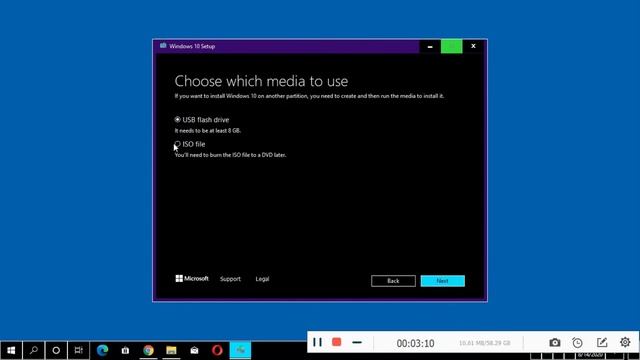
Task: Click the Next button
Action: [x=442, y=281]
